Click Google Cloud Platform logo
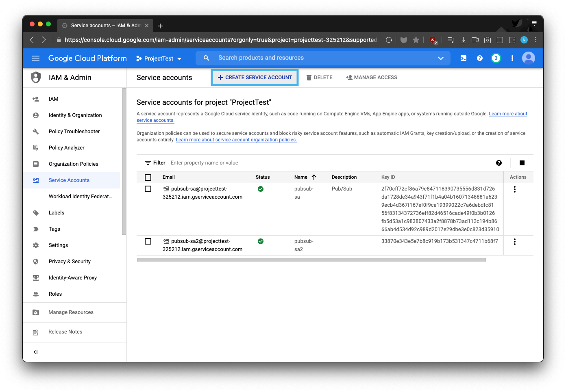The height and width of the screenshot is (392, 566). tap(87, 58)
